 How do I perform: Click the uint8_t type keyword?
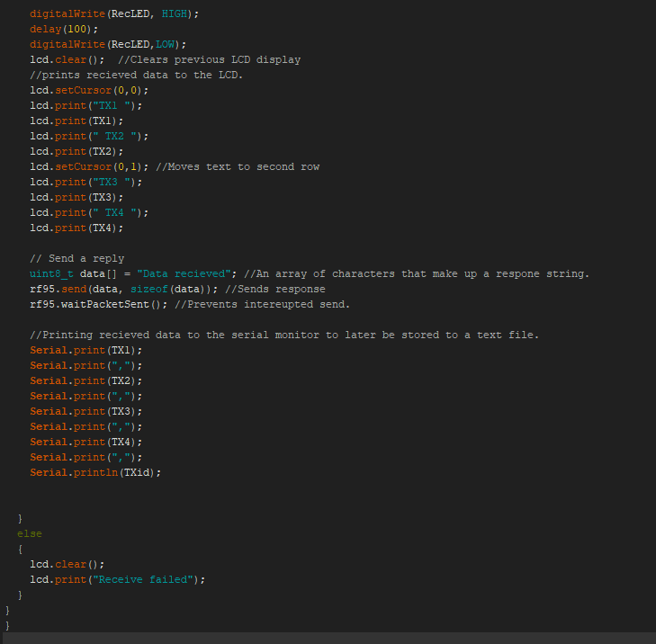point(51,273)
